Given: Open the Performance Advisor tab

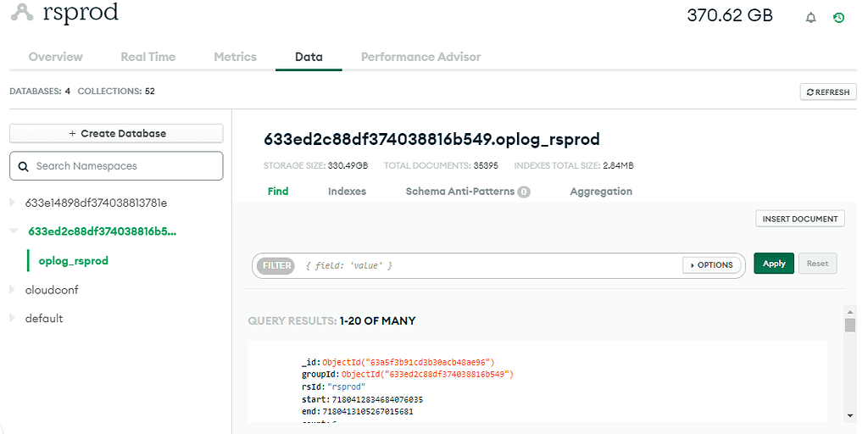Looking at the screenshot, I should pyautogui.click(x=420, y=57).
